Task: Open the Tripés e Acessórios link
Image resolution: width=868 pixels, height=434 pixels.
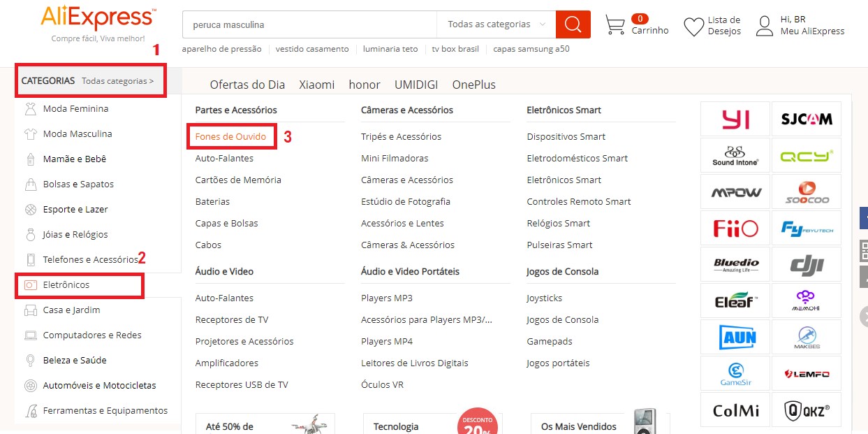Action: (x=402, y=136)
